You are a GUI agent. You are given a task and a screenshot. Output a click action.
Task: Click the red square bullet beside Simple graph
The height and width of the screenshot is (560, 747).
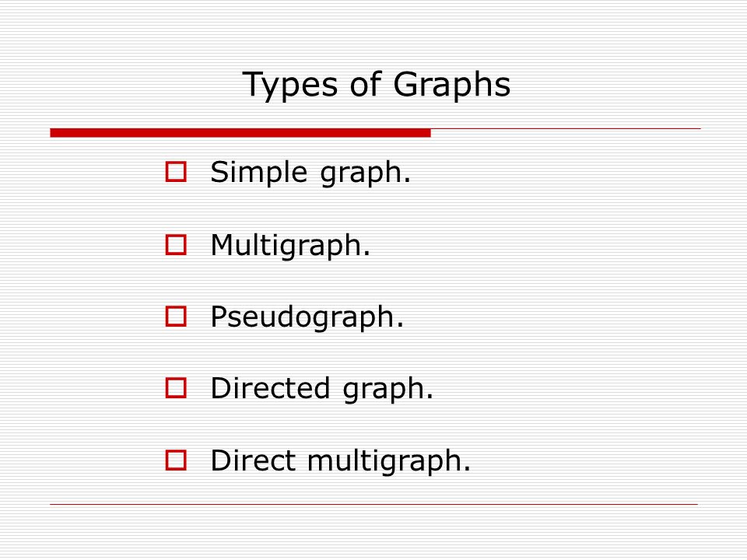(176, 172)
